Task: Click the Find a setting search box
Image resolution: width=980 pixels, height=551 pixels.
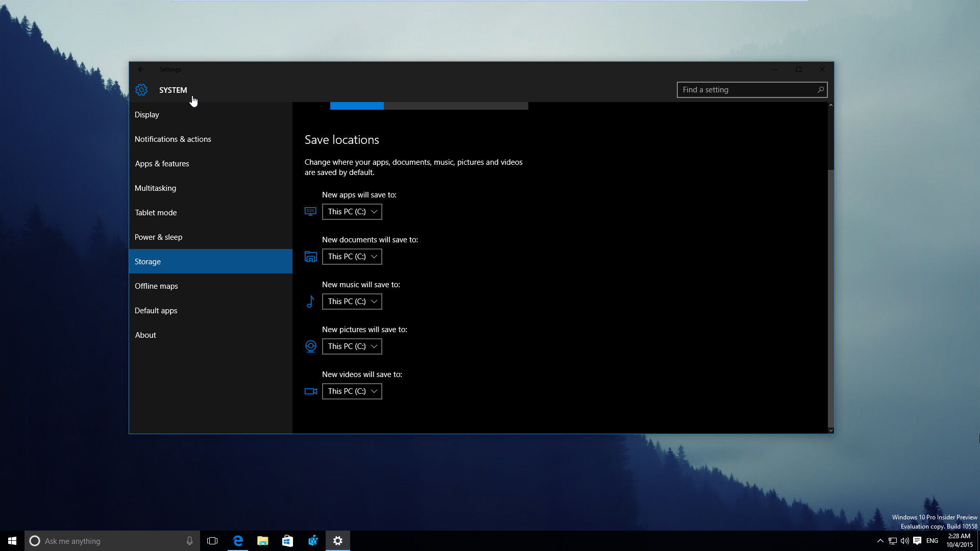Action: (745, 90)
